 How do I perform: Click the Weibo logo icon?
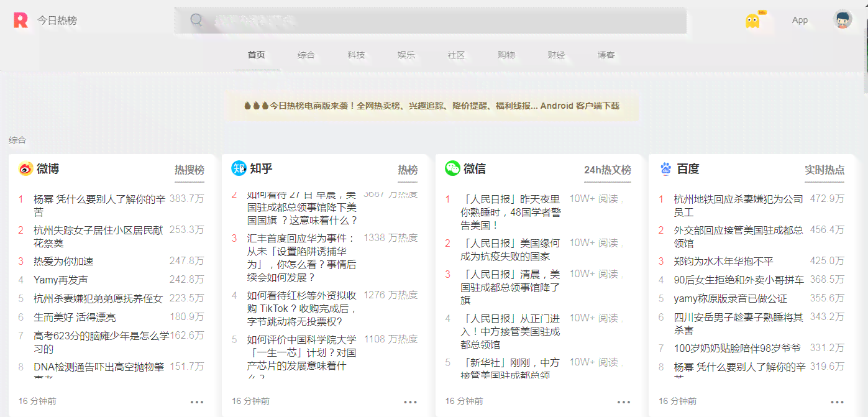click(25, 169)
